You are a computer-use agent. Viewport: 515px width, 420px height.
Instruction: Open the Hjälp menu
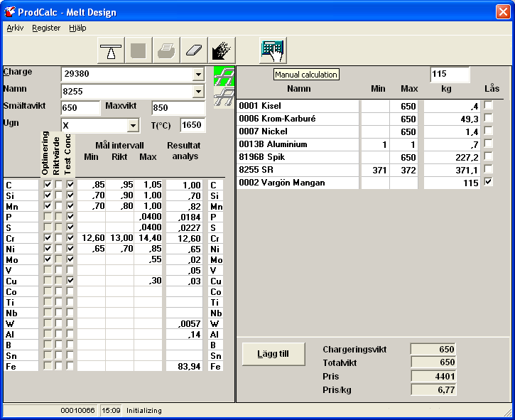pos(77,28)
